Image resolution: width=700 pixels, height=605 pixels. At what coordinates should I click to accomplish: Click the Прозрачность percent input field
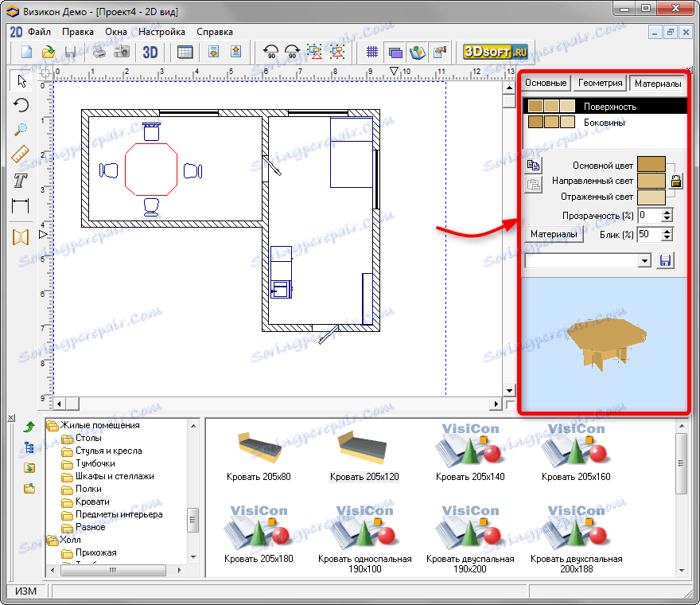click(x=649, y=216)
